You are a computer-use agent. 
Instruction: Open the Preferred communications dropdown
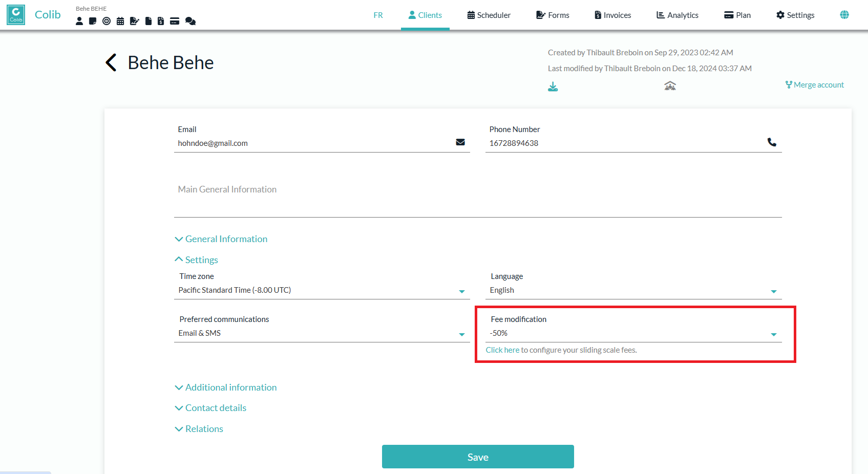pyautogui.click(x=322, y=333)
